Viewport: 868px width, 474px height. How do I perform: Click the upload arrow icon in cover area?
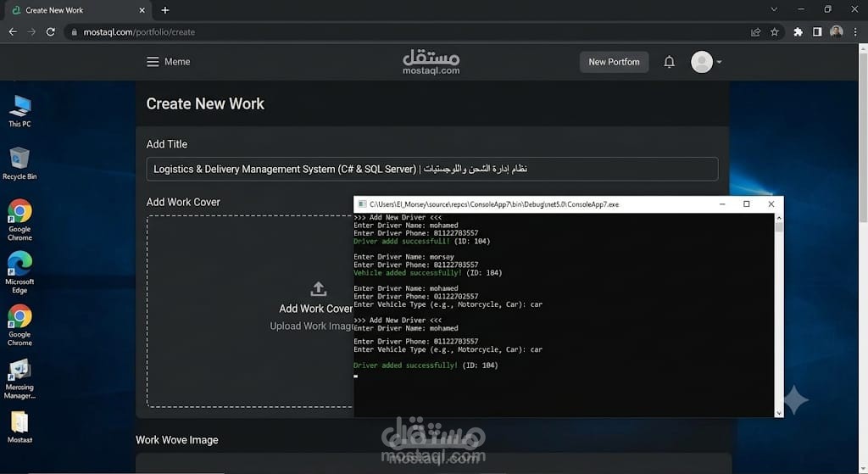[x=319, y=288]
